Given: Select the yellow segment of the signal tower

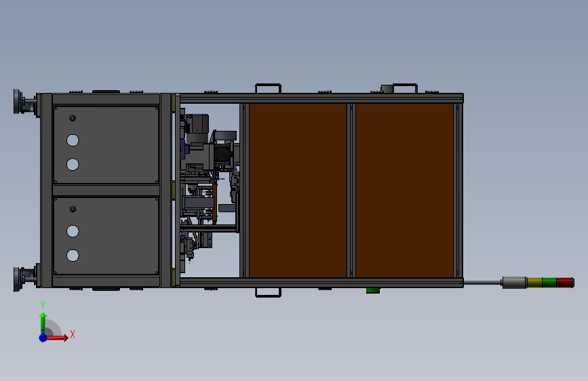Looking at the screenshot, I should click(534, 283).
